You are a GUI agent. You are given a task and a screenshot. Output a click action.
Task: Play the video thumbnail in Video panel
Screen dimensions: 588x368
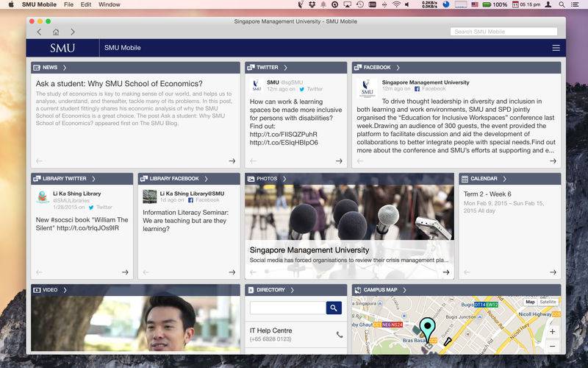coord(135,323)
